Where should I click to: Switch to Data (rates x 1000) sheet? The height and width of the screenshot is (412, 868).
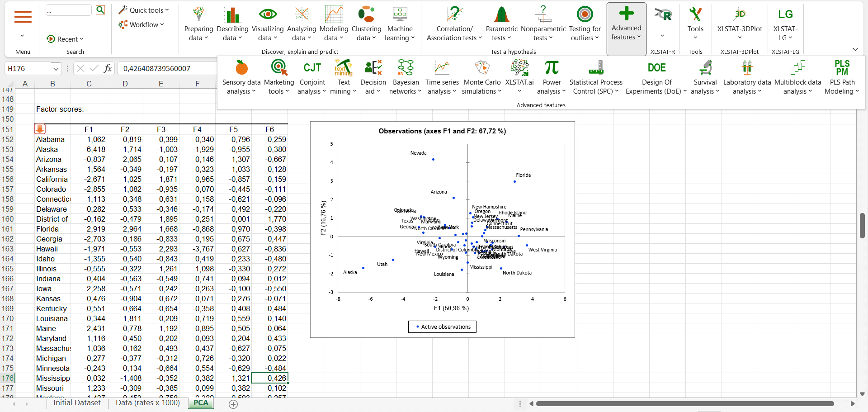[148, 403]
